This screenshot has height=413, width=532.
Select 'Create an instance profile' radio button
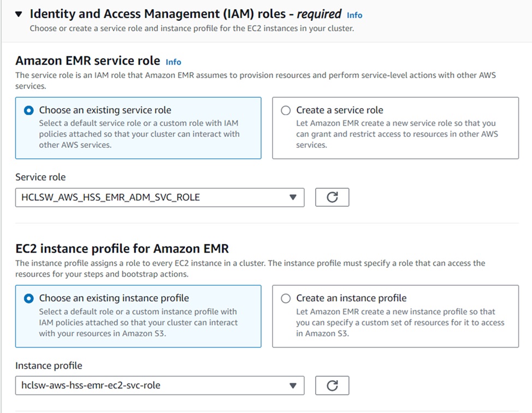(x=286, y=298)
